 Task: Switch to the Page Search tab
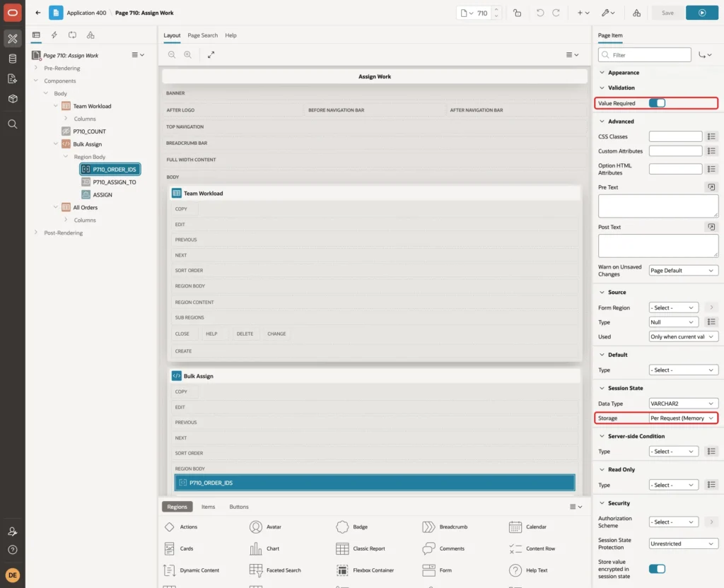202,35
